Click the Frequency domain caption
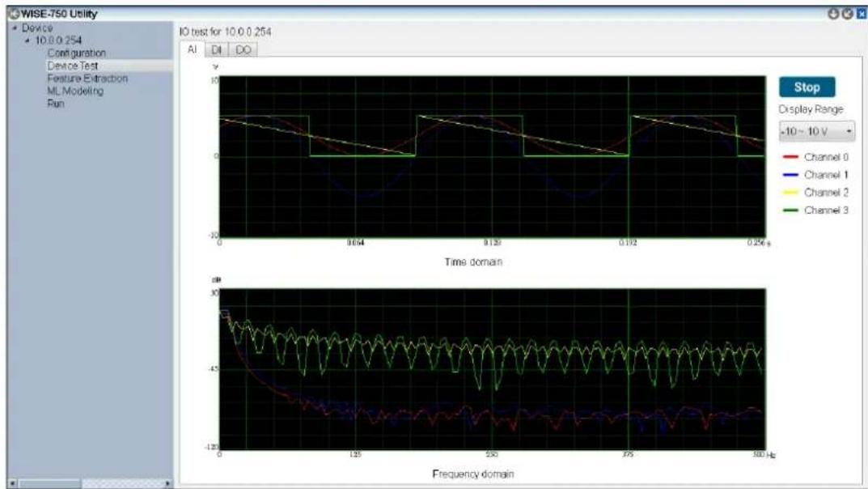The width and height of the screenshot is (868, 489). click(473, 474)
